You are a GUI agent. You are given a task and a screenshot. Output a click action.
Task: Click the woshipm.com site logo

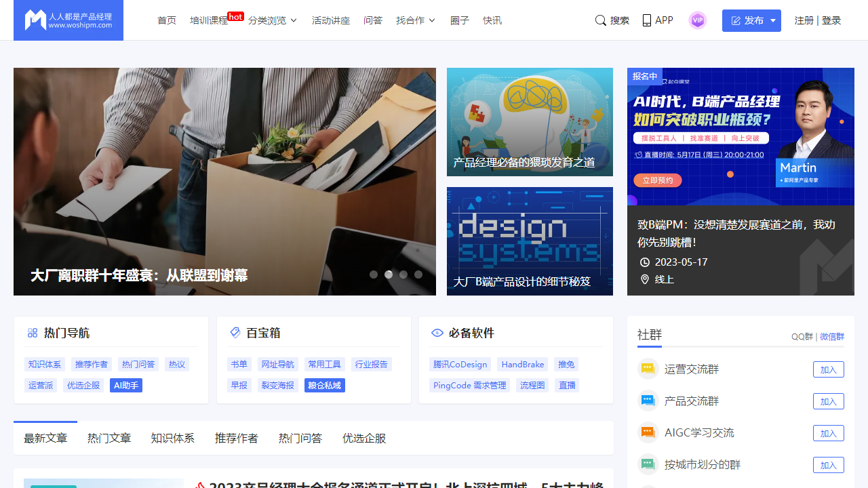pos(68,20)
